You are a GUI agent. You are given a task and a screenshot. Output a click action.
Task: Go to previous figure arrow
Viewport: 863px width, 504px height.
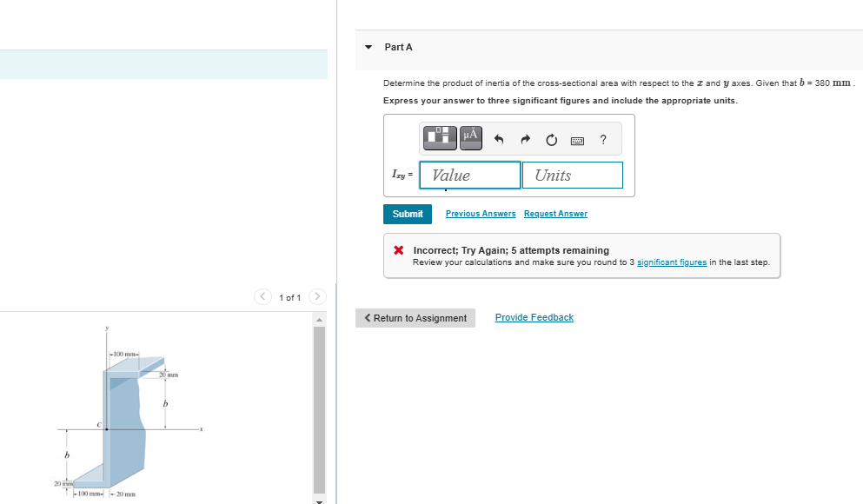click(x=262, y=296)
